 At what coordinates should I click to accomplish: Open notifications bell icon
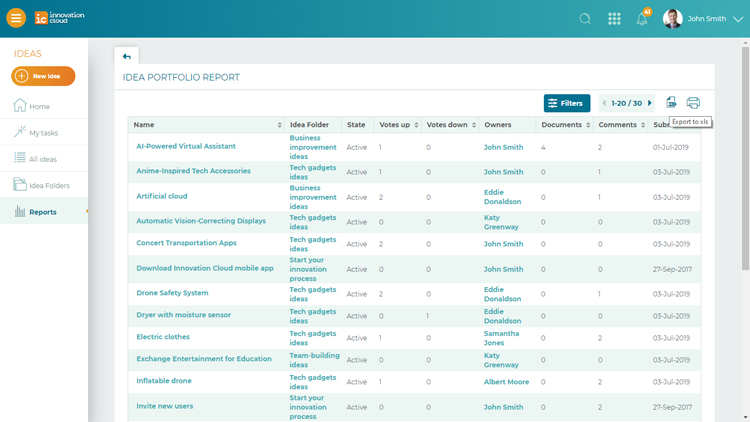point(642,19)
